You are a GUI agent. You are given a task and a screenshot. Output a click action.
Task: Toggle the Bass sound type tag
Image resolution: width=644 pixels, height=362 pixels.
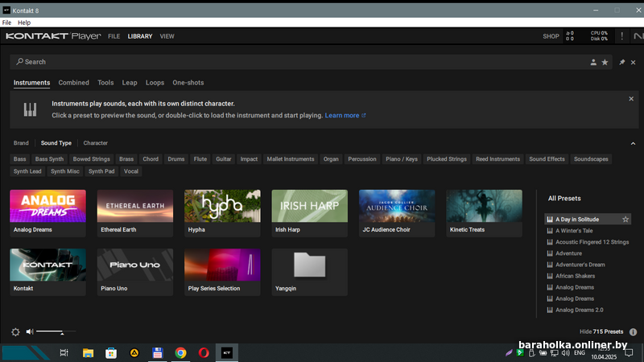pos(19,159)
